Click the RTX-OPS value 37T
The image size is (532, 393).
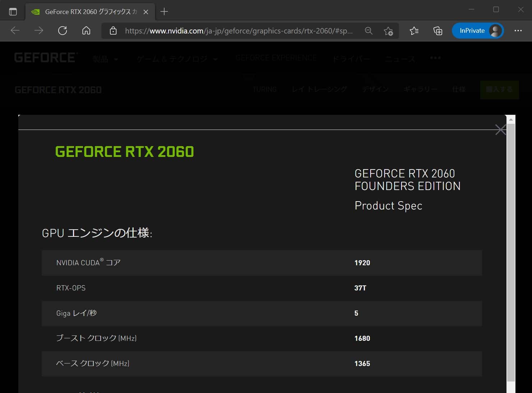(x=360, y=288)
